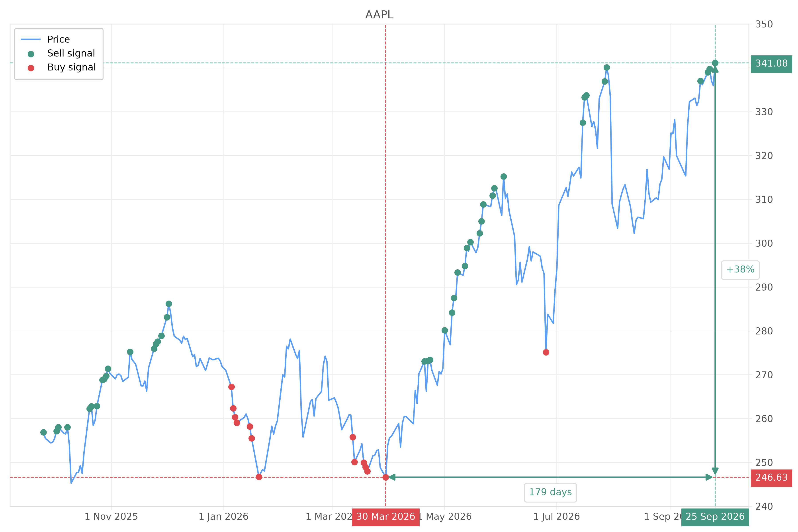The image size is (798, 532).
Task: Click the 350 y-axis tick label
Action: 764,24
